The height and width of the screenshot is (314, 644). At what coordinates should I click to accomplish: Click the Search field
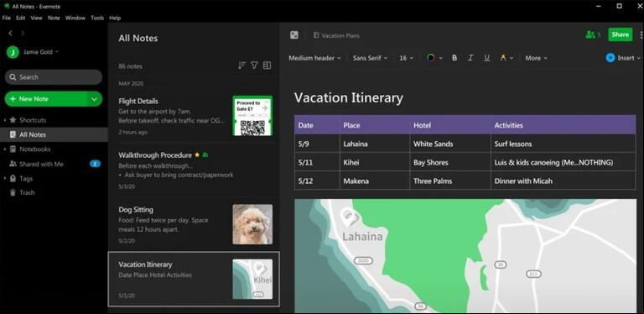tap(54, 77)
